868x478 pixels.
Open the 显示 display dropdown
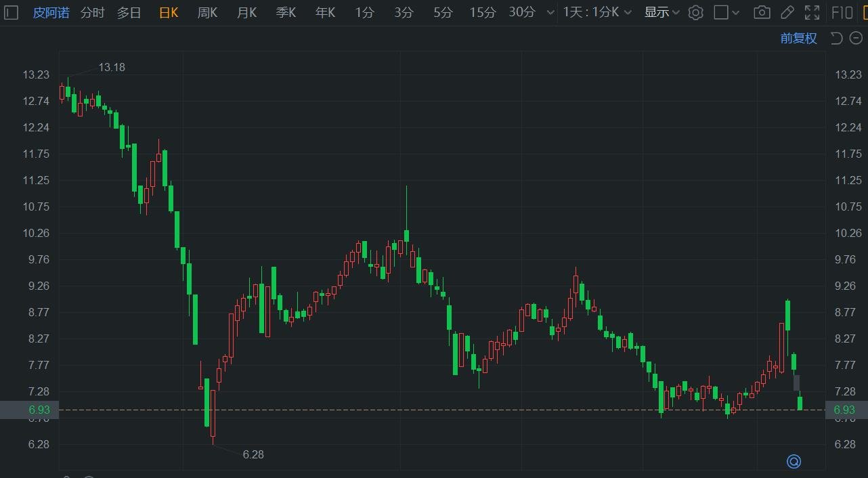click(661, 12)
